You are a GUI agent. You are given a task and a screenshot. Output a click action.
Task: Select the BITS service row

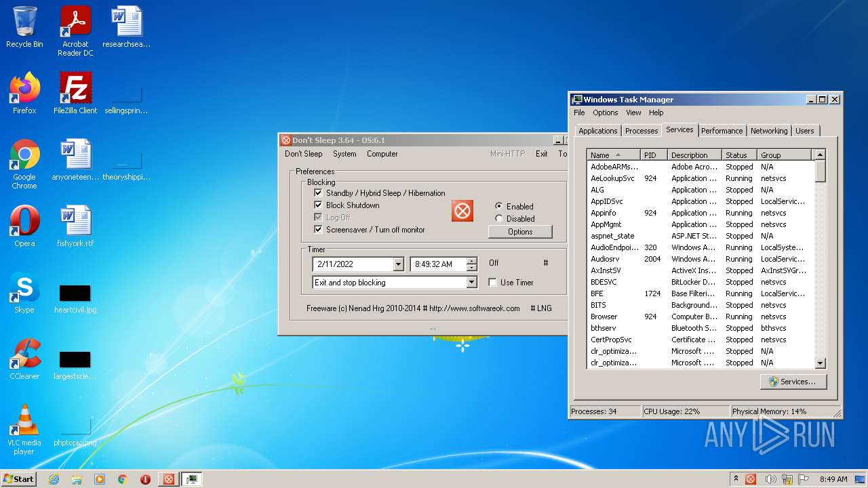tap(700, 305)
